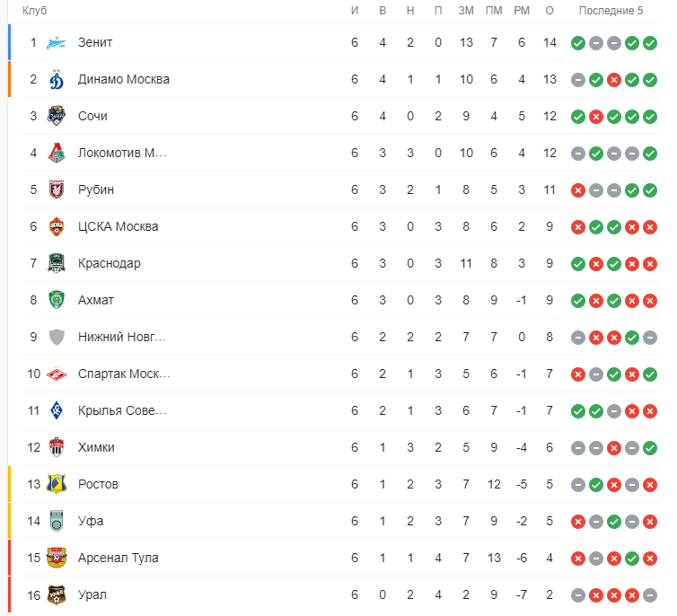
Task: Click the Последние 5 column header
Action: coord(611,11)
